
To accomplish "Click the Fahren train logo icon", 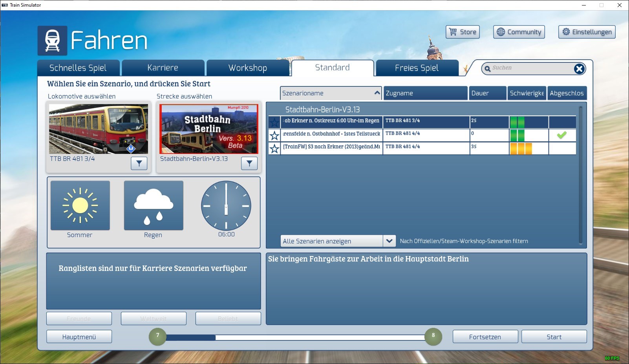I will pyautogui.click(x=52, y=40).
